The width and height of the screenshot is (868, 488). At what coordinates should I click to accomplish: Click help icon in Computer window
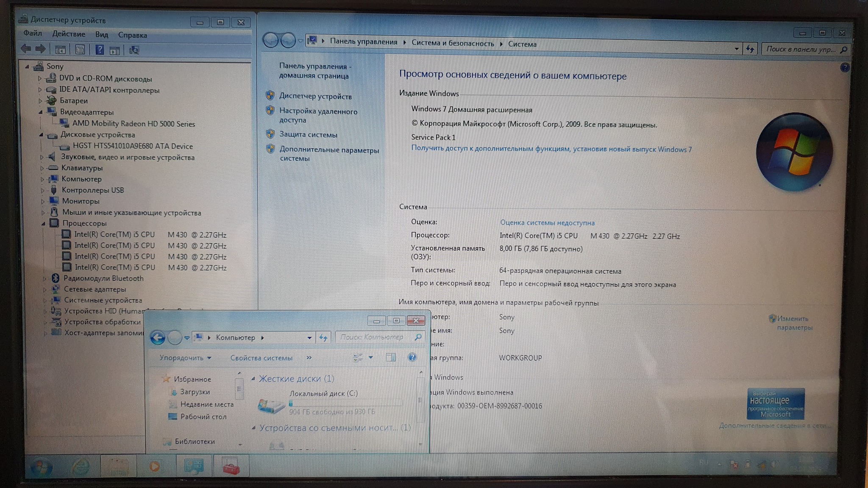click(412, 358)
